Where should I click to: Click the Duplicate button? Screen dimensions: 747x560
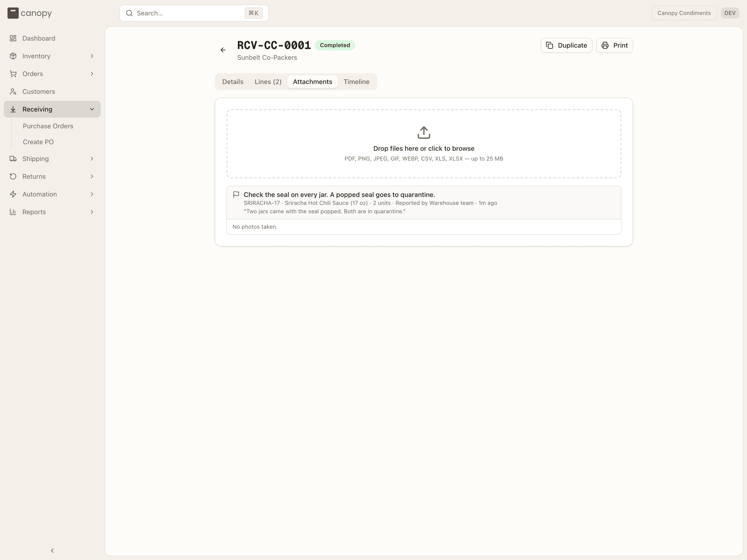566,45
